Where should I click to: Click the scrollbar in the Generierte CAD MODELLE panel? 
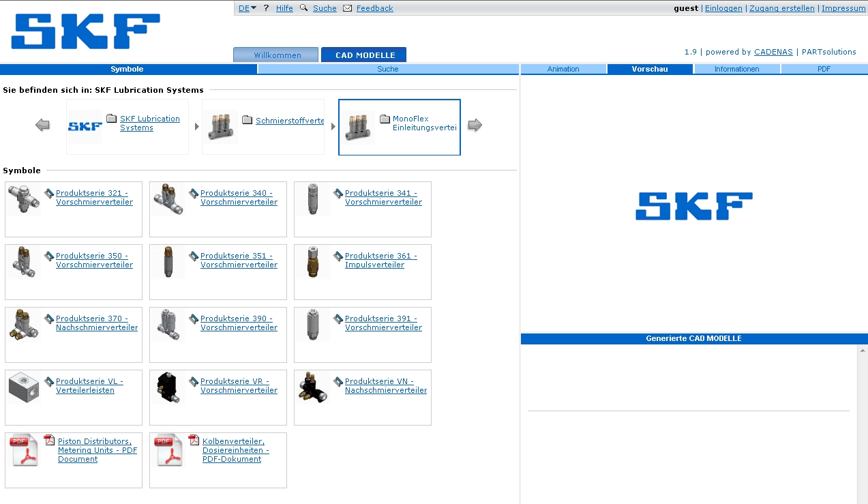(x=863, y=351)
